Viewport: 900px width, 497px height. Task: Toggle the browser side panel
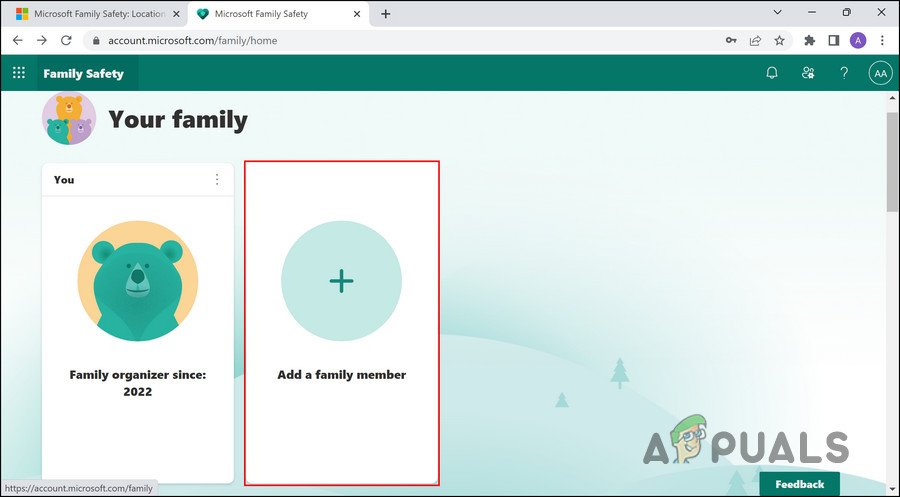(834, 40)
